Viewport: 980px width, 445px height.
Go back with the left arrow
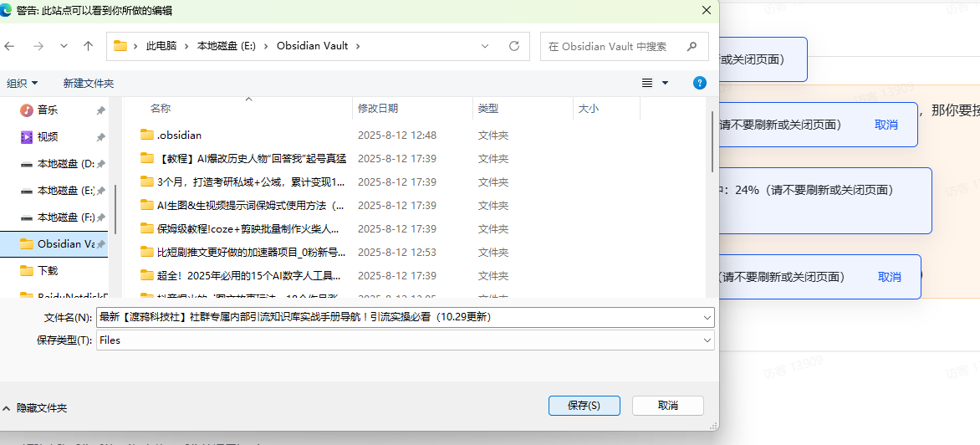(8, 46)
